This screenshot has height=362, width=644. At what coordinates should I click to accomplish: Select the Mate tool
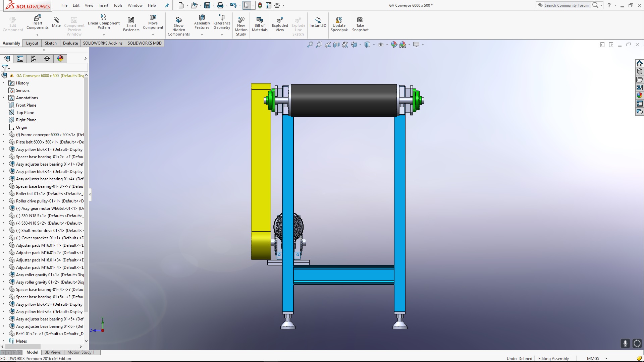56,22
